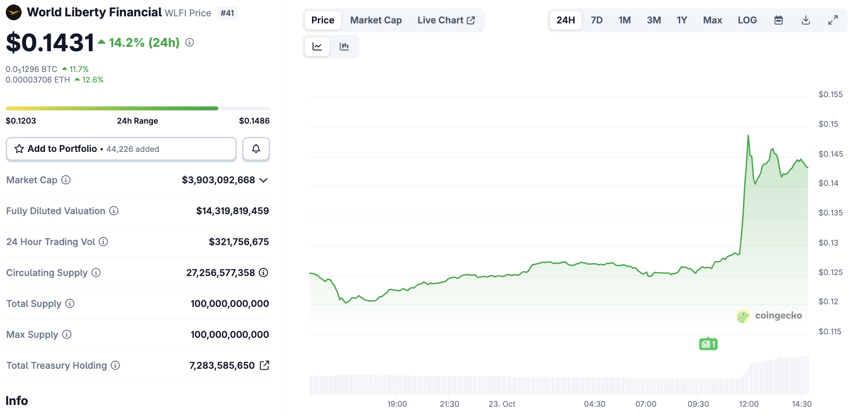Select the line chart icon
This screenshot has height=416, width=868.
pyautogui.click(x=317, y=46)
